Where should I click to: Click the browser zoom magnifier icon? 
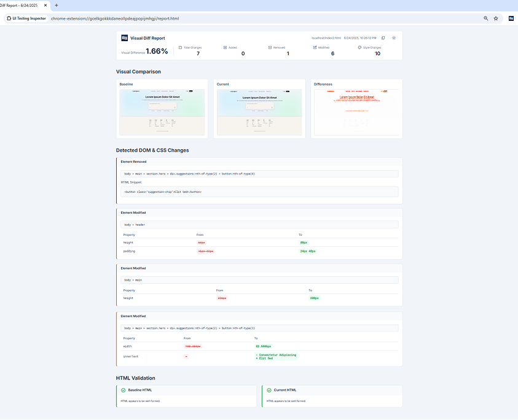(485, 18)
